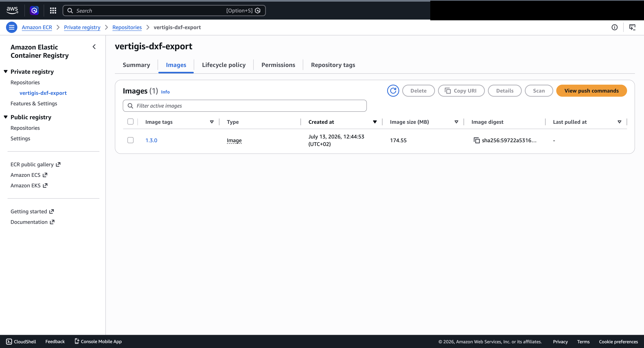Click the Delete button

point(418,91)
